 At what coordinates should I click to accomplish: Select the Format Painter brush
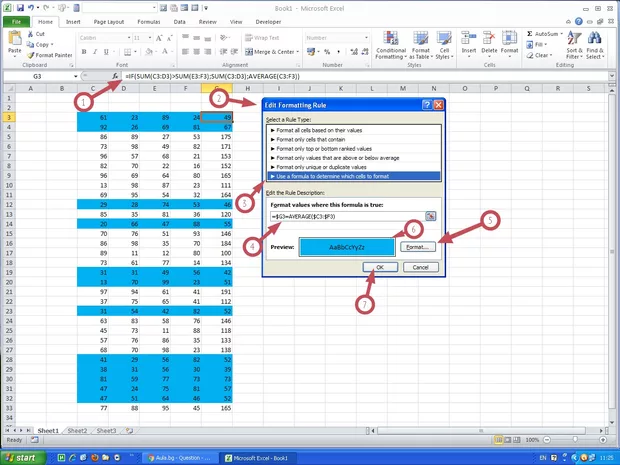tap(30, 55)
